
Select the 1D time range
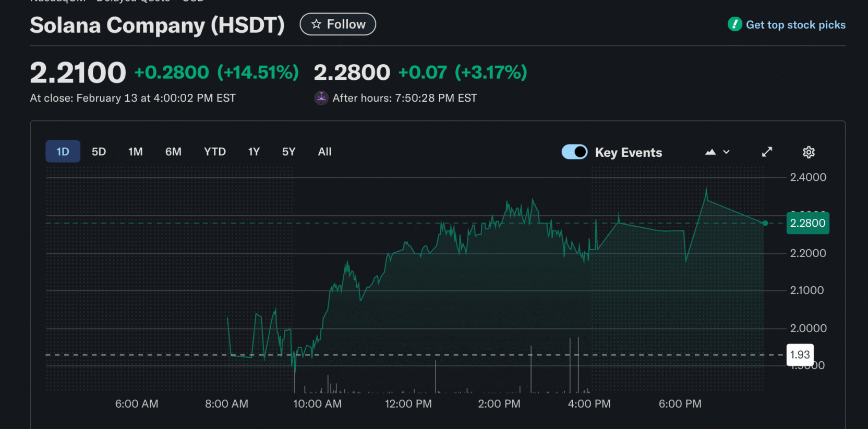click(63, 152)
